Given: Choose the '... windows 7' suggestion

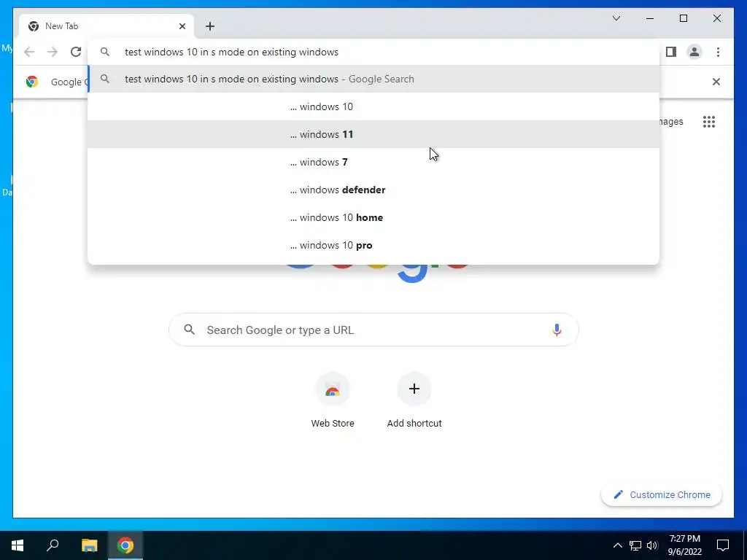Looking at the screenshot, I should (373, 162).
